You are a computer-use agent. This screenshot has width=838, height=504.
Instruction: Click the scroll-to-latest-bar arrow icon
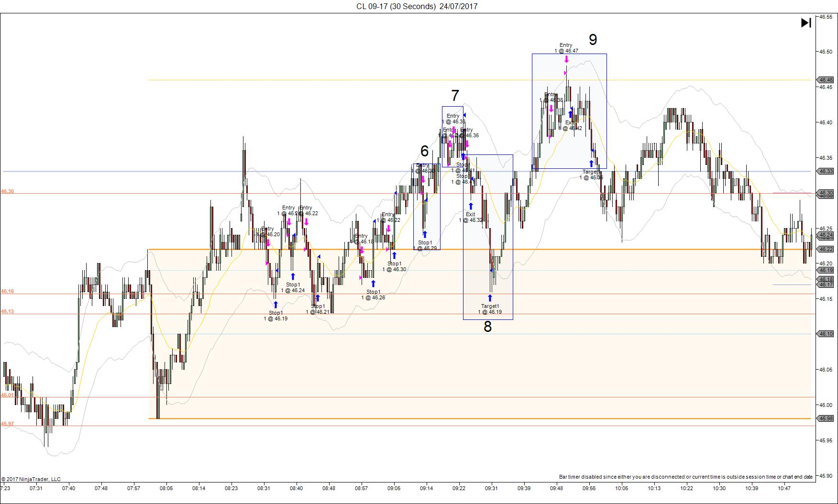click(x=806, y=23)
